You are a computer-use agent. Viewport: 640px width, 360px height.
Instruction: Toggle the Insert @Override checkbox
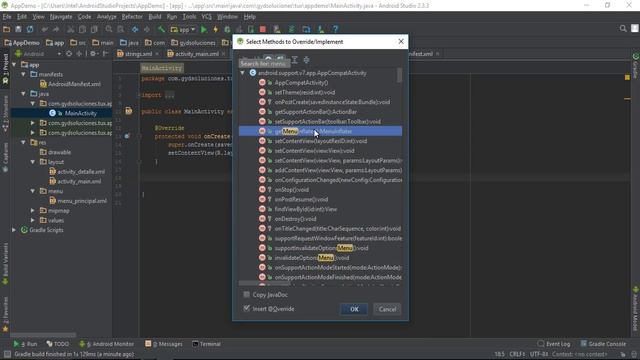coord(247,309)
